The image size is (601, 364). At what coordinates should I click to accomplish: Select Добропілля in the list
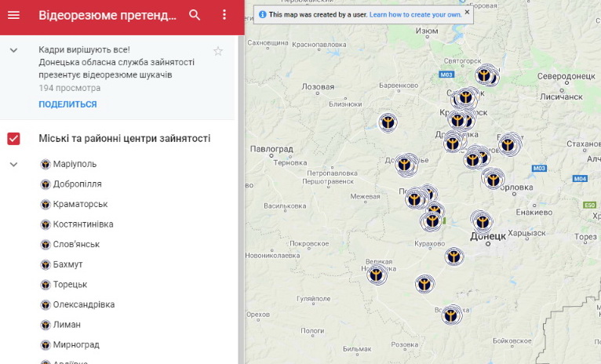77,184
